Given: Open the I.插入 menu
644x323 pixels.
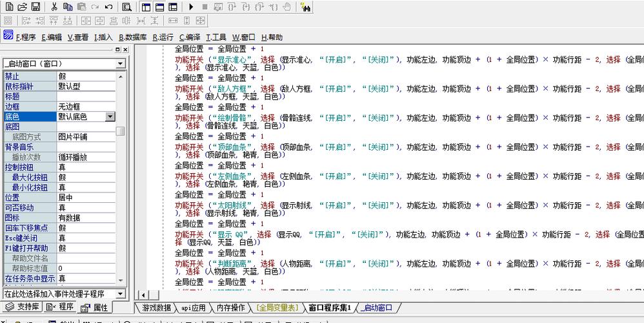Looking at the screenshot, I should point(103,37).
